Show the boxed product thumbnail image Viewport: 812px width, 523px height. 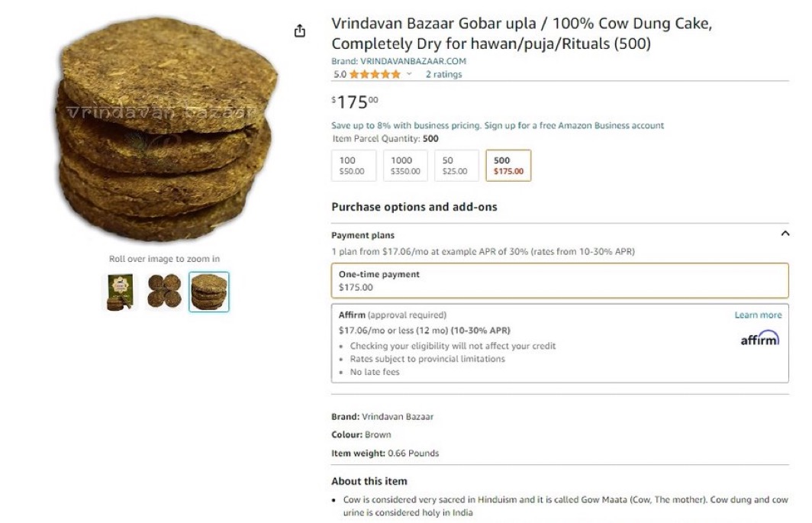tap(120, 292)
